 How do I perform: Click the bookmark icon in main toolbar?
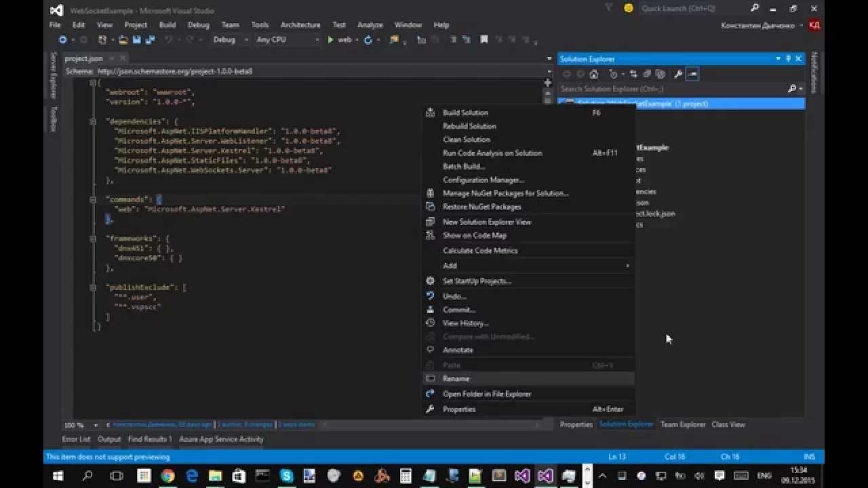[x=484, y=40]
